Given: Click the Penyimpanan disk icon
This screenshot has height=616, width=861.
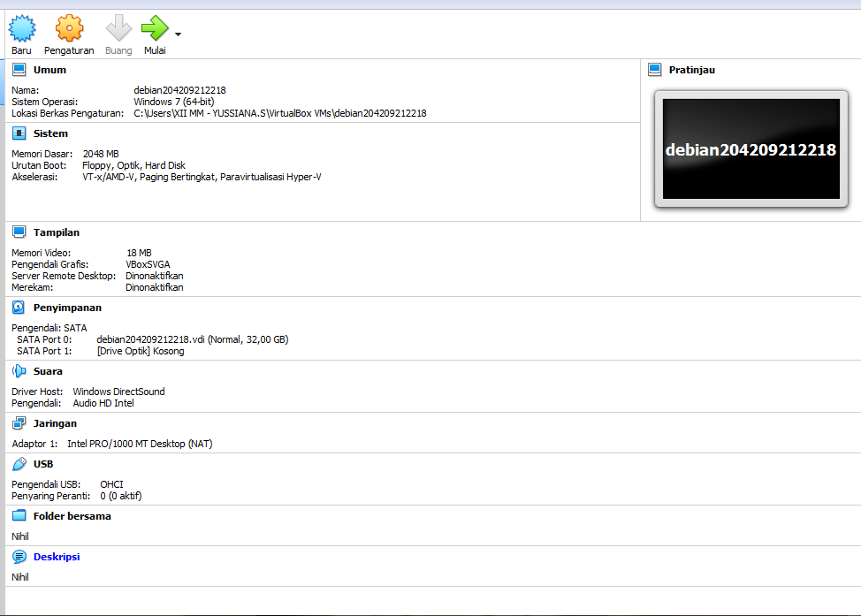Looking at the screenshot, I should click(x=19, y=308).
